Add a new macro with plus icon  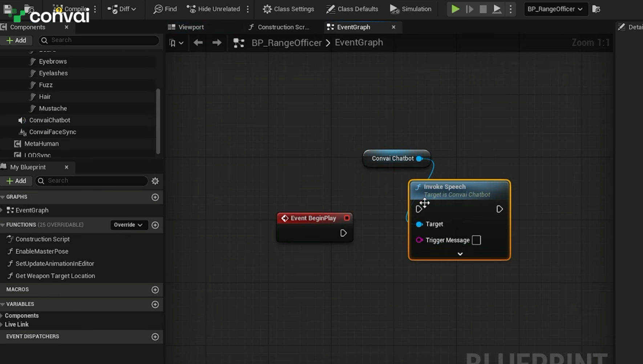155,290
